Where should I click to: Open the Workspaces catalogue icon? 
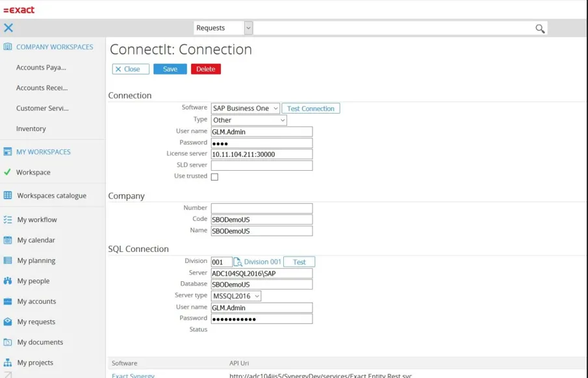click(8, 195)
